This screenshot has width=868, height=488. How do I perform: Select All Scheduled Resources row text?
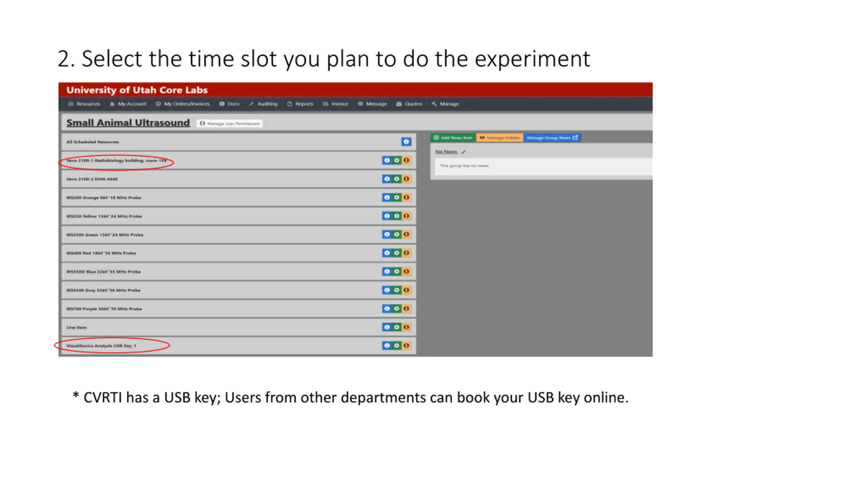click(x=93, y=142)
